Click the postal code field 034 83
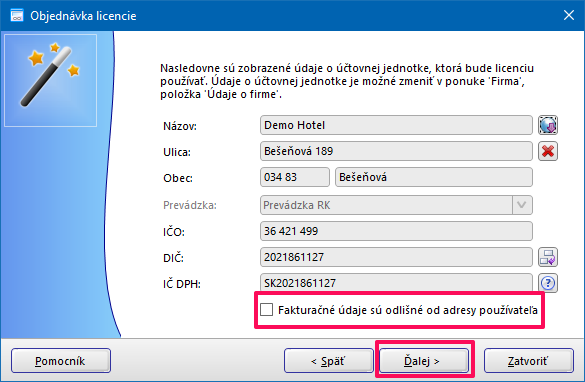585x382 pixels. pos(295,177)
